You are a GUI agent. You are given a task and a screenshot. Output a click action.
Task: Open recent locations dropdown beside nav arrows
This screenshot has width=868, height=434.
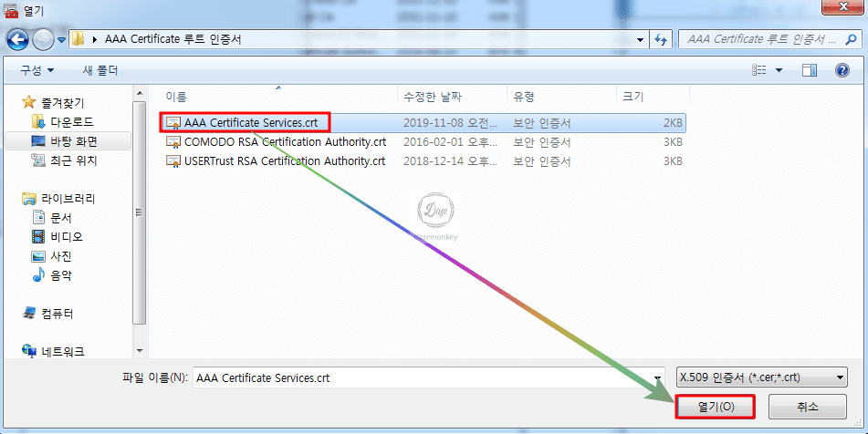coord(60,40)
